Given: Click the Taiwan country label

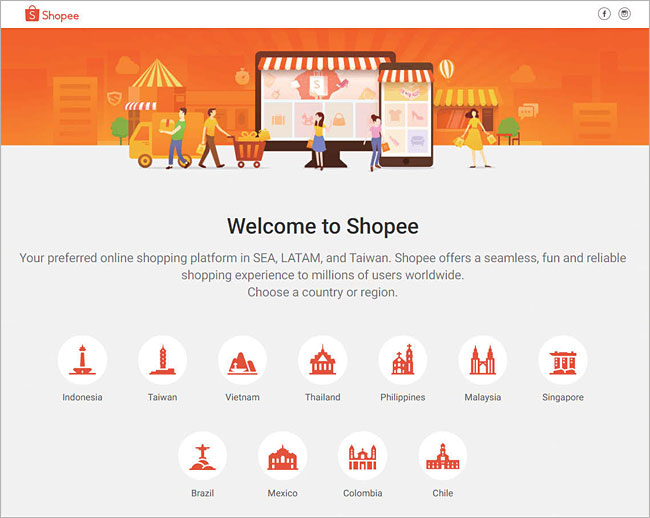Looking at the screenshot, I should (x=162, y=397).
